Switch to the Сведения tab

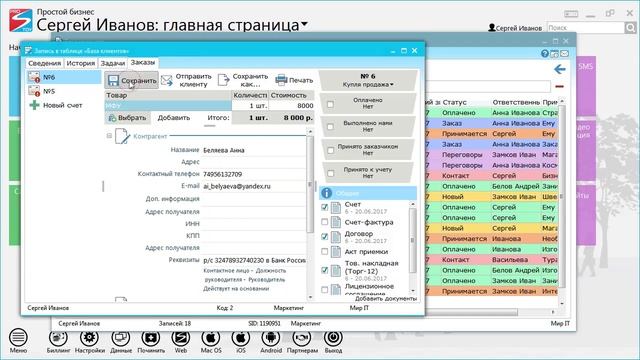coord(44,63)
